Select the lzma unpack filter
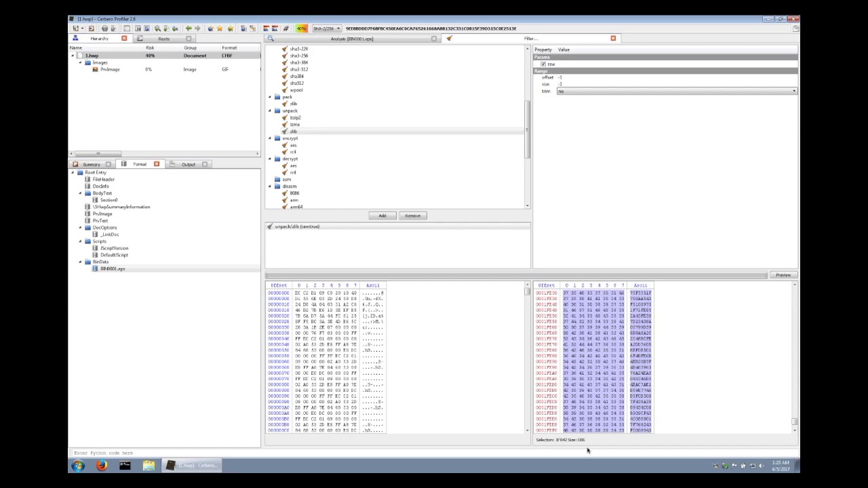 (x=294, y=124)
